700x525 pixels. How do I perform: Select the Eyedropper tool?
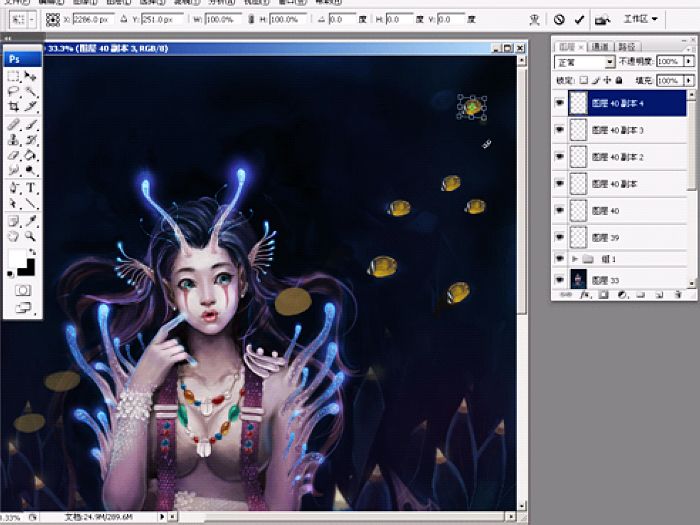(x=30, y=221)
